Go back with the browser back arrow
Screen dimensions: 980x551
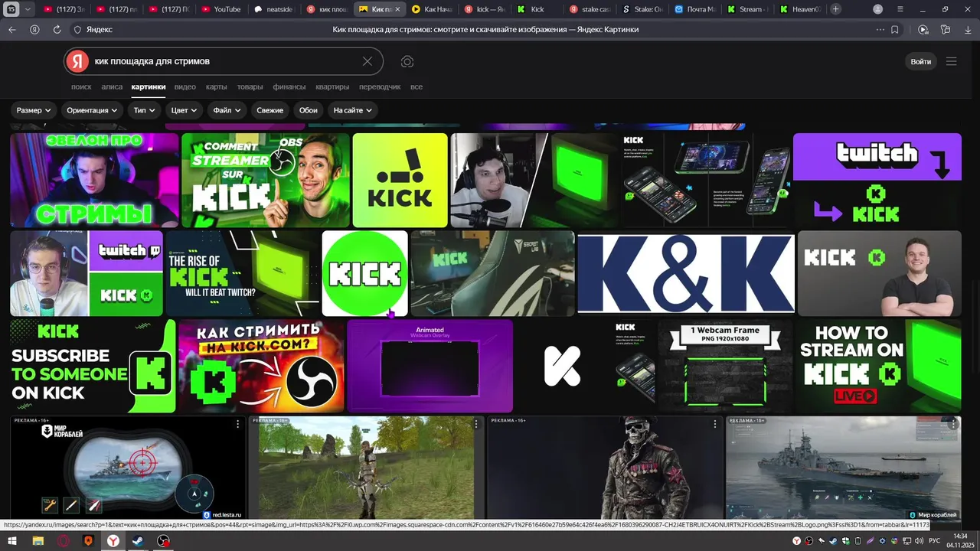(x=11, y=29)
